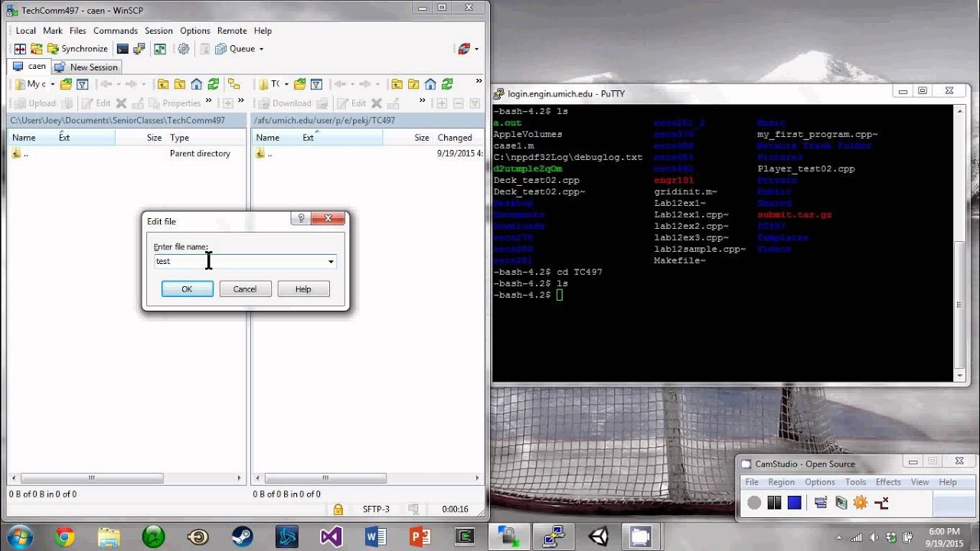The height and width of the screenshot is (551, 980).
Task: Click the Compare Directories icon in WinSCP toolbar
Action: [20, 49]
